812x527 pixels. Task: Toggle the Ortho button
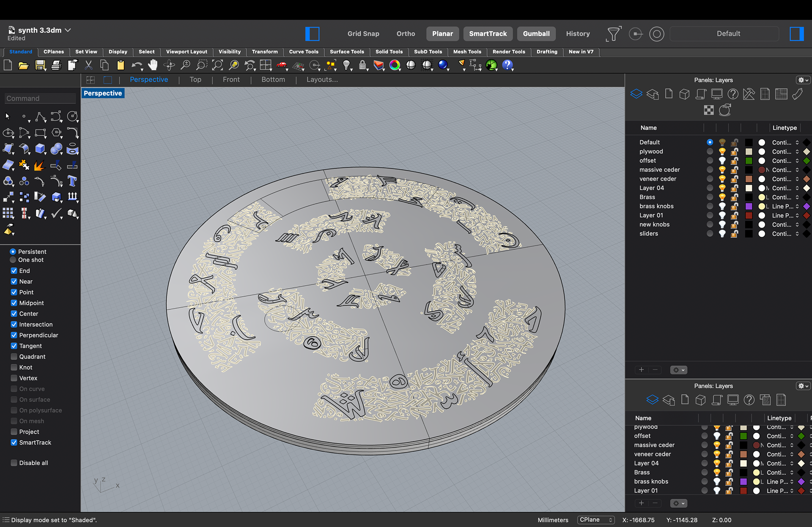coord(406,34)
